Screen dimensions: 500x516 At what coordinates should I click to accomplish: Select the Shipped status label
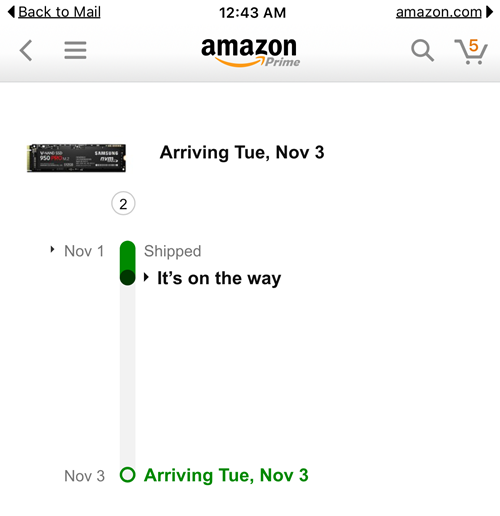[x=173, y=251]
